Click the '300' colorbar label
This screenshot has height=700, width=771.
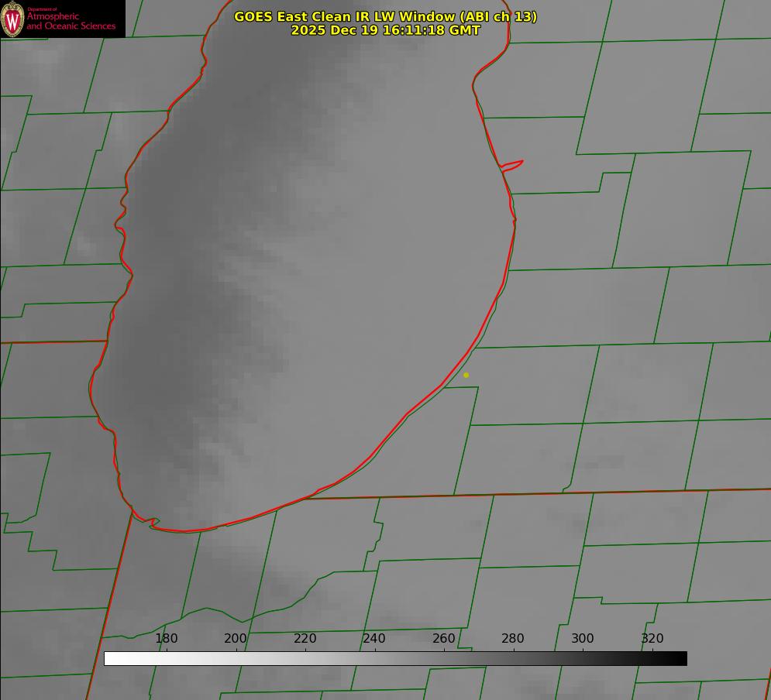583,638
